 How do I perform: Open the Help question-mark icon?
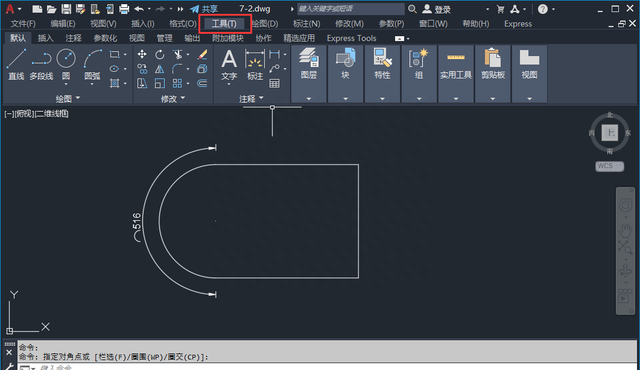(x=542, y=9)
